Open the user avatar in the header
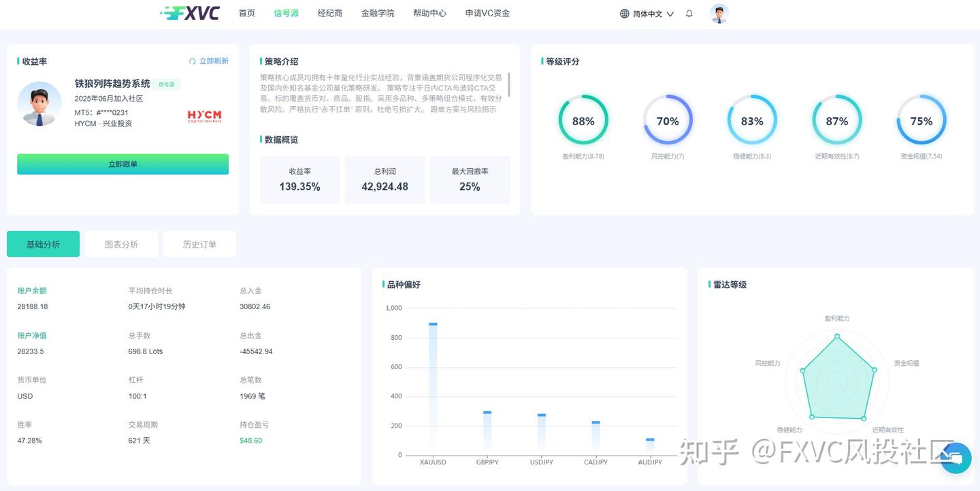This screenshot has width=980, height=491. click(x=719, y=14)
